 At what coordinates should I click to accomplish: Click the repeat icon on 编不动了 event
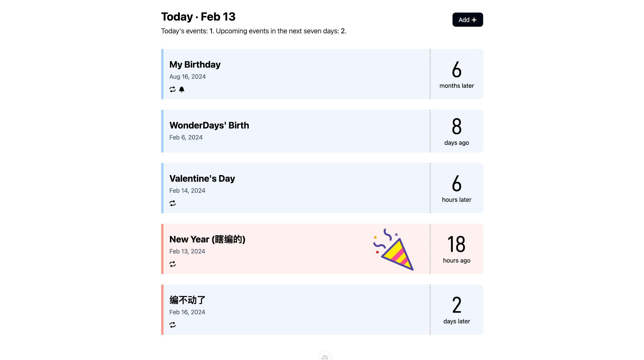tap(173, 325)
